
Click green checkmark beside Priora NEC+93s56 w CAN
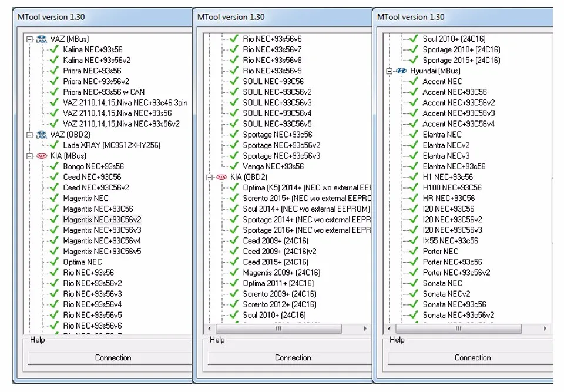pyautogui.click(x=54, y=92)
